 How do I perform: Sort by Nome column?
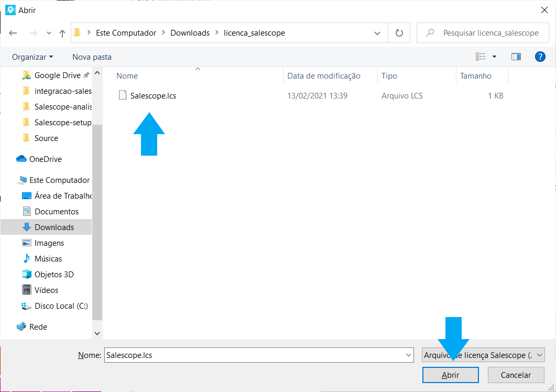click(x=127, y=76)
